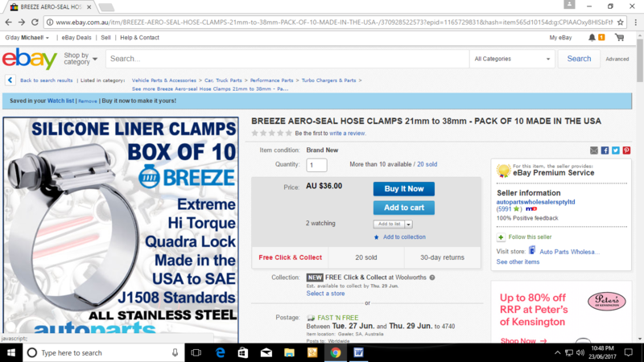Open the eBay notifications bell
Viewport: 644px width, 362px height.
tap(592, 37)
